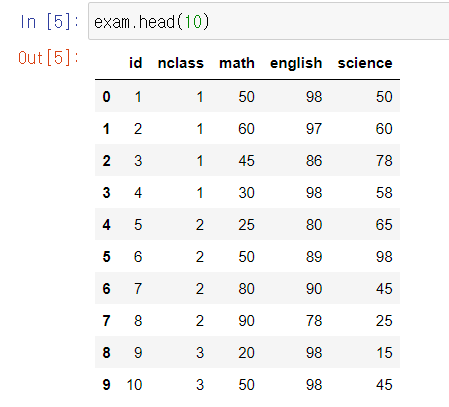This screenshot has width=449, height=407.
Task: Click math value 50 in index row 9
Action: pyautogui.click(x=246, y=385)
